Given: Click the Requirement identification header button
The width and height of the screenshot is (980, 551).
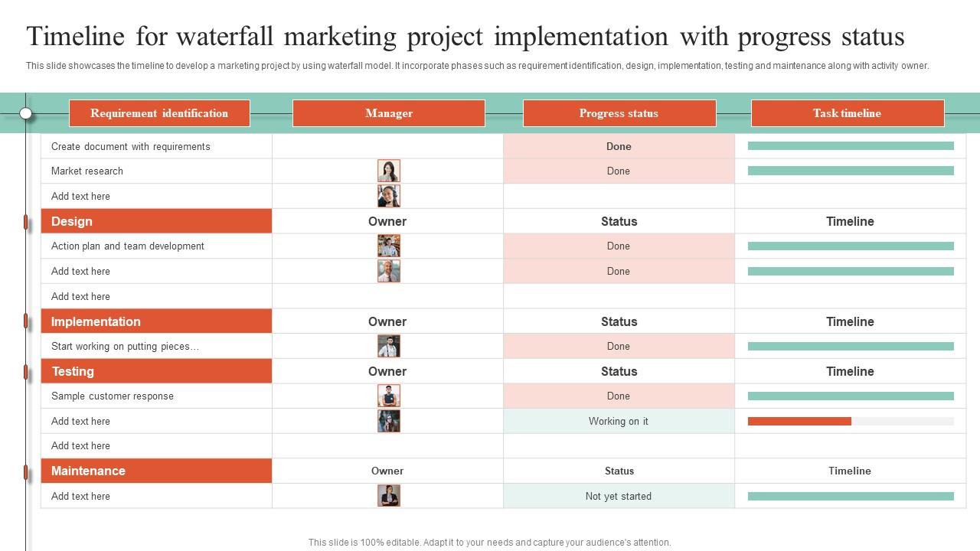Looking at the screenshot, I should 158,112.
